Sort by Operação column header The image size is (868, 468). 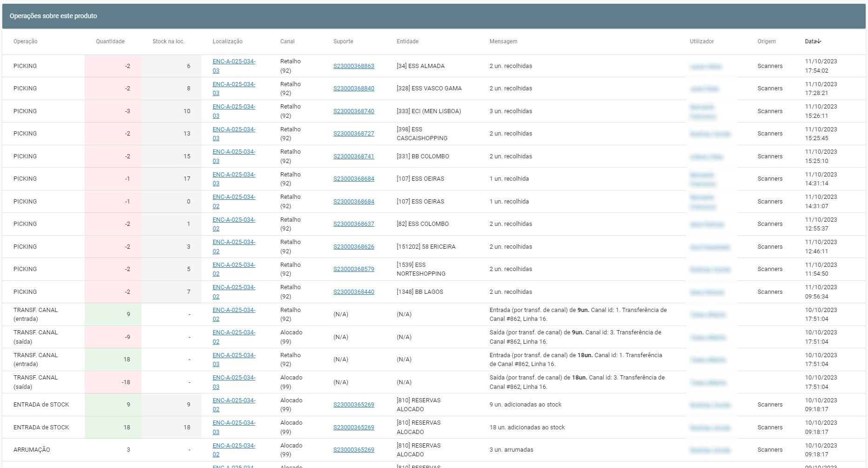pos(26,41)
